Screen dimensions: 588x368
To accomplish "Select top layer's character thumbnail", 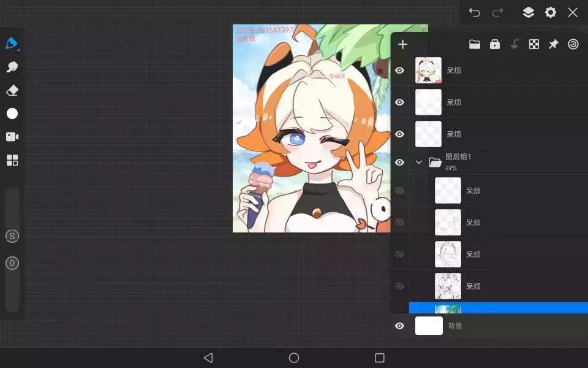I will 428,70.
